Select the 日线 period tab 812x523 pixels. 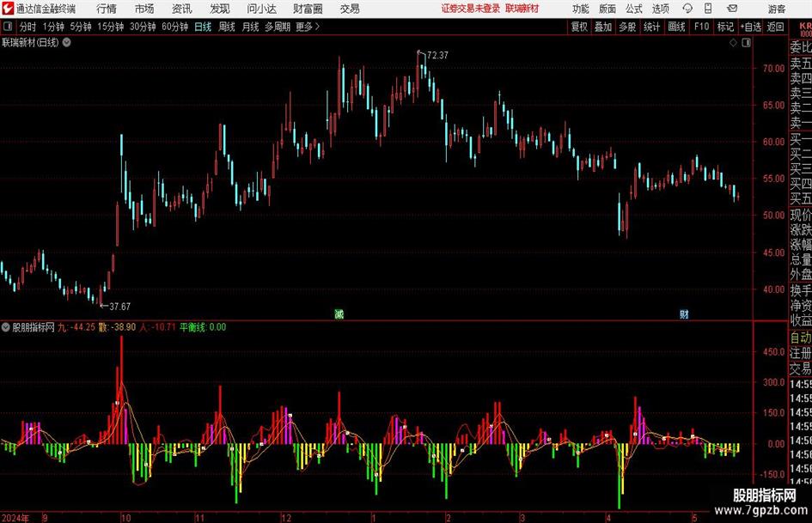[203, 27]
